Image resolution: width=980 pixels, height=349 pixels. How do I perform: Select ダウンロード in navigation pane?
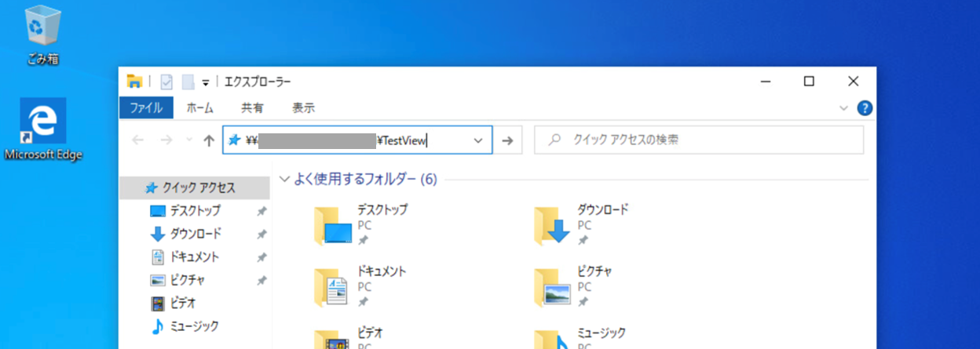(x=194, y=234)
